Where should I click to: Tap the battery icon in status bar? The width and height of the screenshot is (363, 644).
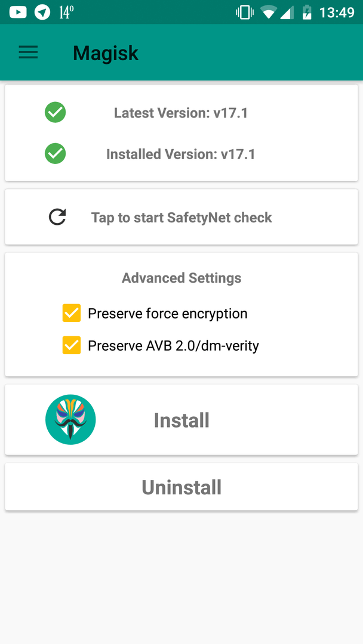tap(307, 12)
